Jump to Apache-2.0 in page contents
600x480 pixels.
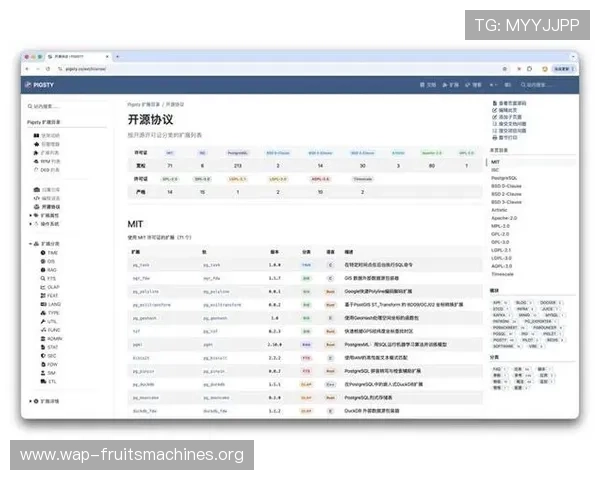tap(504, 218)
